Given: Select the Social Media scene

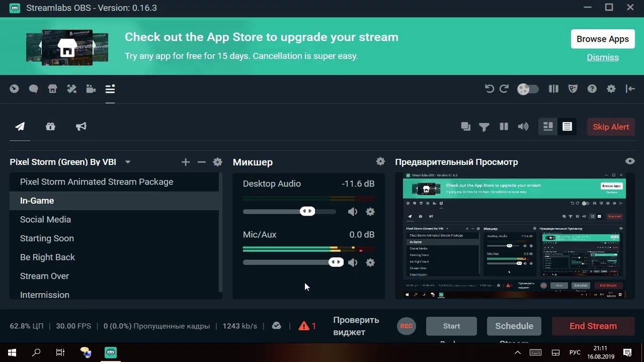Looking at the screenshot, I should (114, 220).
